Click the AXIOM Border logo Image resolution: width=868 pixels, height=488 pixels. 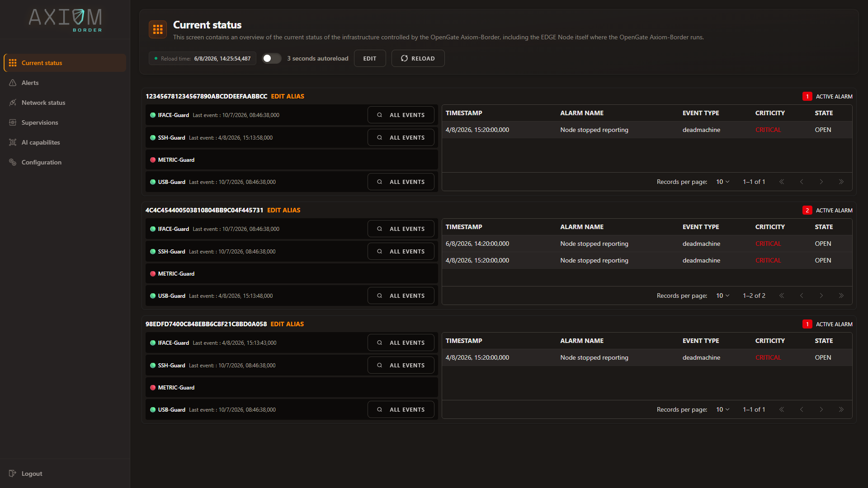pyautogui.click(x=65, y=20)
